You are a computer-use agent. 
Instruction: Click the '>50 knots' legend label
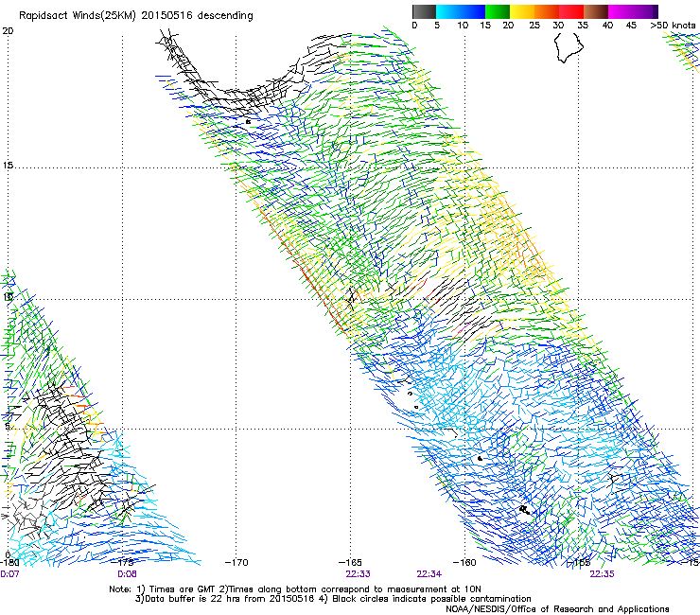point(673,26)
